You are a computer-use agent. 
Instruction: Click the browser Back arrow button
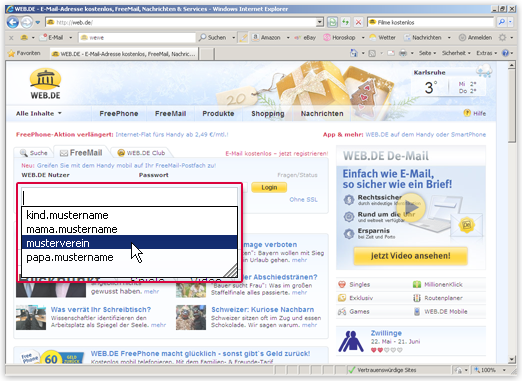point(13,22)
